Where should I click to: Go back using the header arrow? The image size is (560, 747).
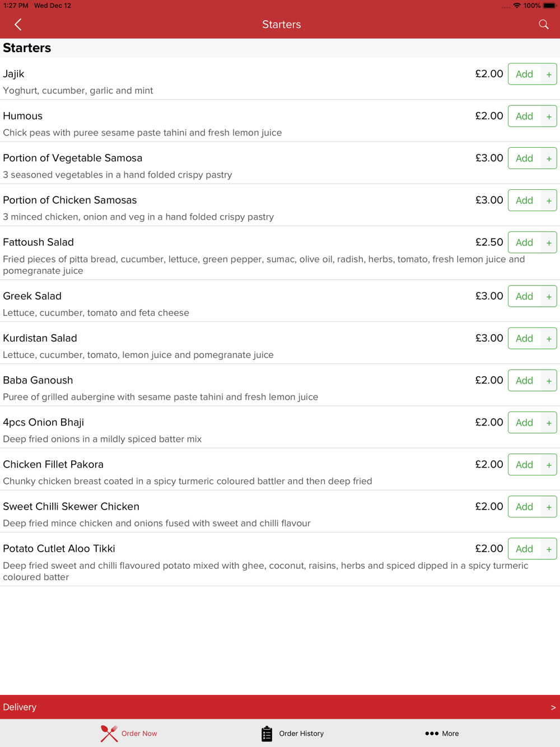(x=18, y=25)
